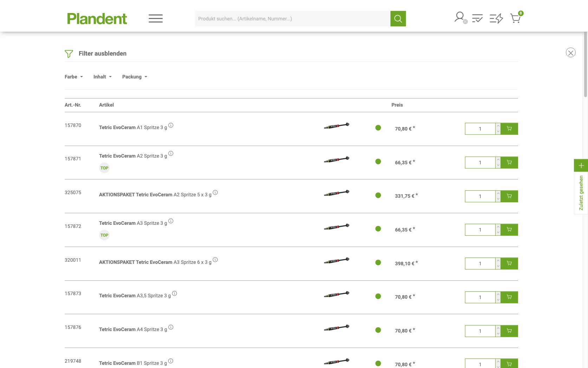Open AKTIONSPAKET Tetric EvoCeram A3 6 x 3 g
The image size is (588, 368).
coord(155,262)
